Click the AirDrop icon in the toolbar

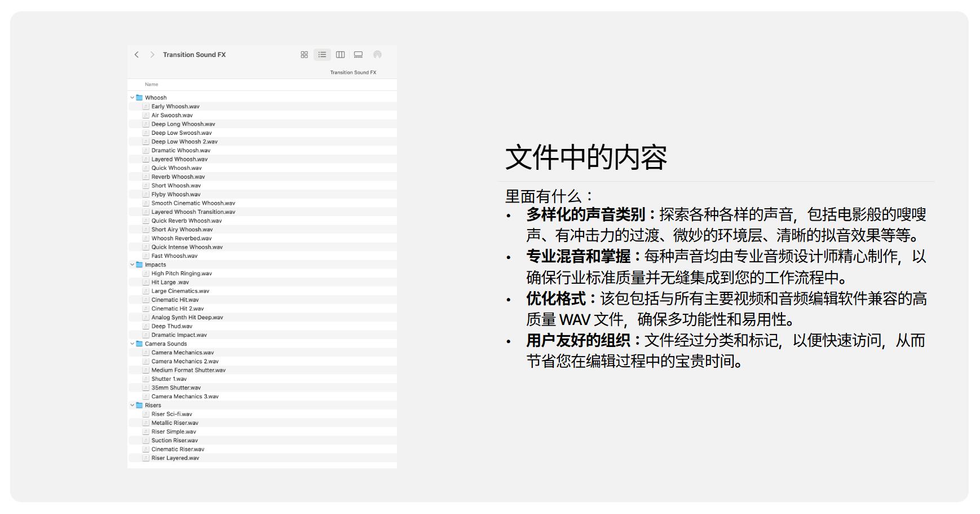pyautogui.click(x=377, y=55)
